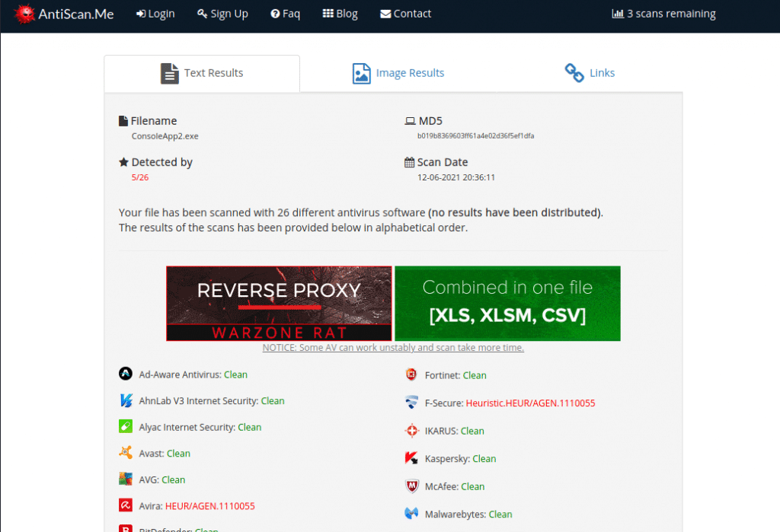Click the Faq question mark icon
This screenshot has width=780, height=532.
pos(275,14)
